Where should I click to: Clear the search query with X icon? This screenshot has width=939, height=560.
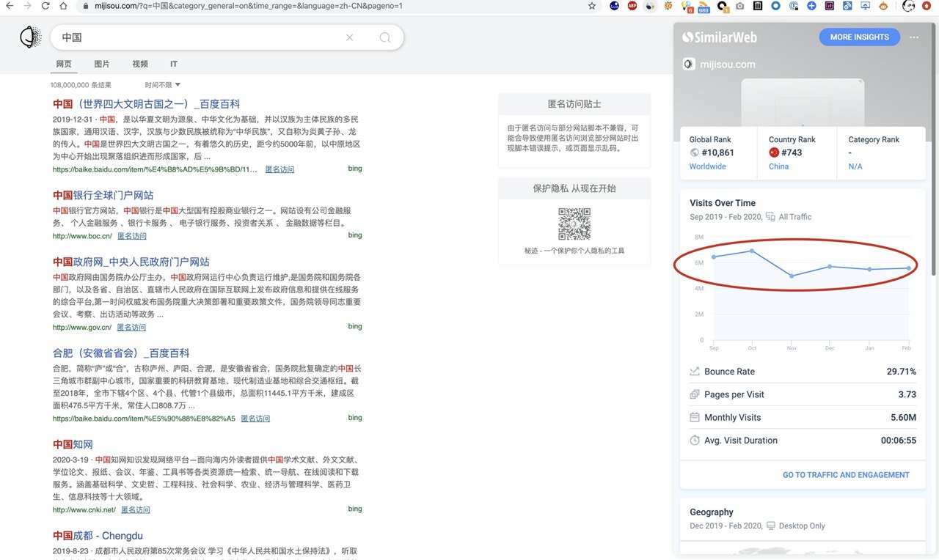coord(349,37)
